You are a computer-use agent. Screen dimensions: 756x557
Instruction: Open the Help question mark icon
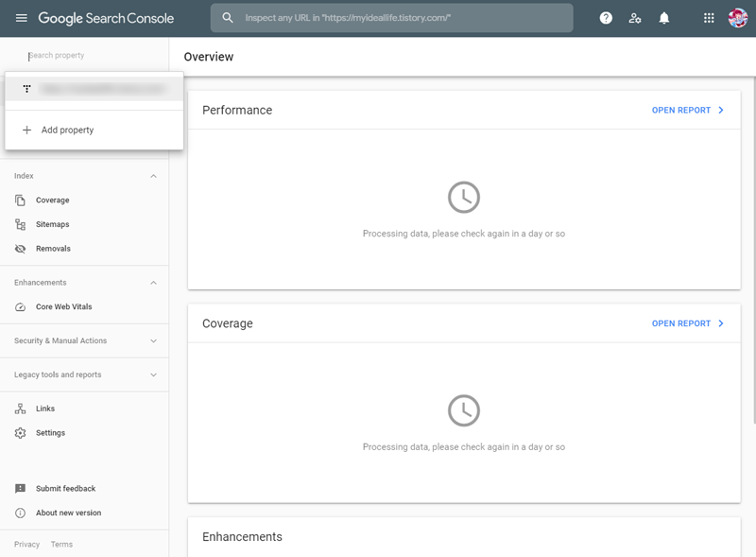[606, 18]
